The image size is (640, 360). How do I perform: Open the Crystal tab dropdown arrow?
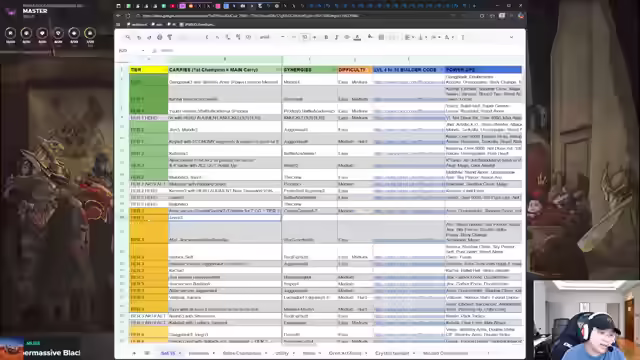click(414, 353)
